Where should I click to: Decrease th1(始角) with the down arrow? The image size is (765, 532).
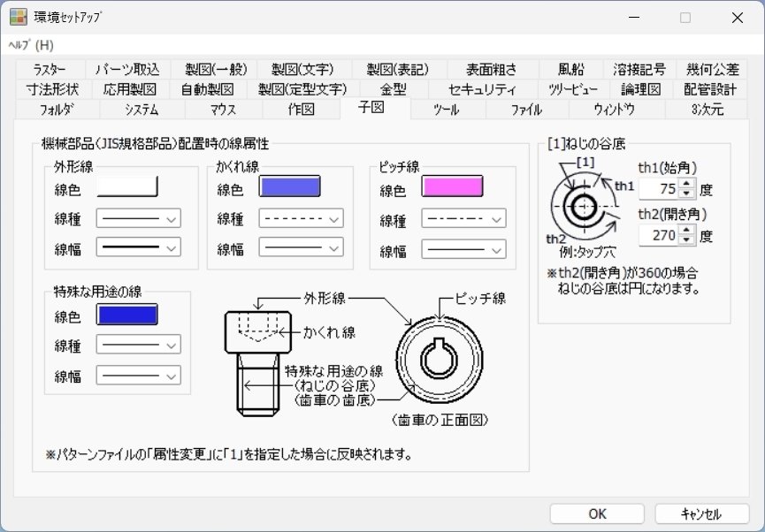coord(687,194)
